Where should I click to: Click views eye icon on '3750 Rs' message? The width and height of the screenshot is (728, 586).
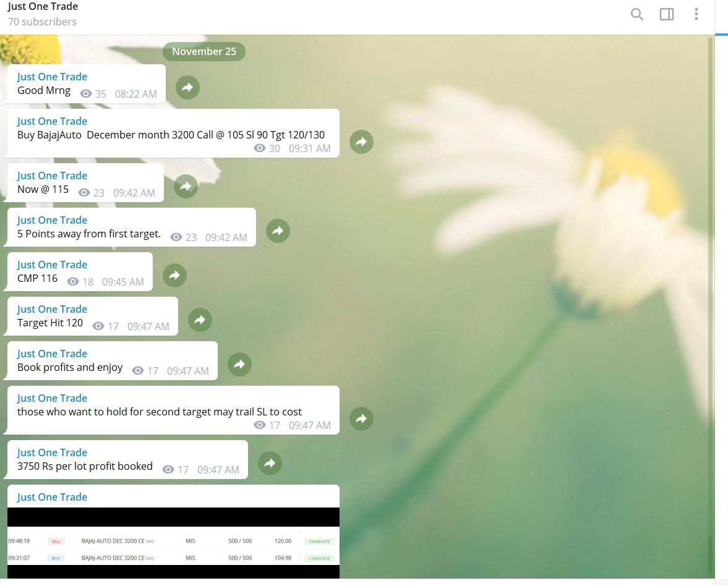pos(168,470)
